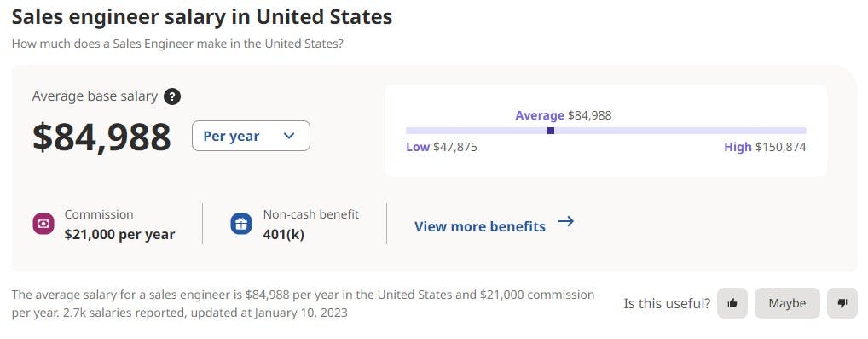Select the Maybe button
The width and height of the screenshot is (868, 339).
[x=787, y=303]
